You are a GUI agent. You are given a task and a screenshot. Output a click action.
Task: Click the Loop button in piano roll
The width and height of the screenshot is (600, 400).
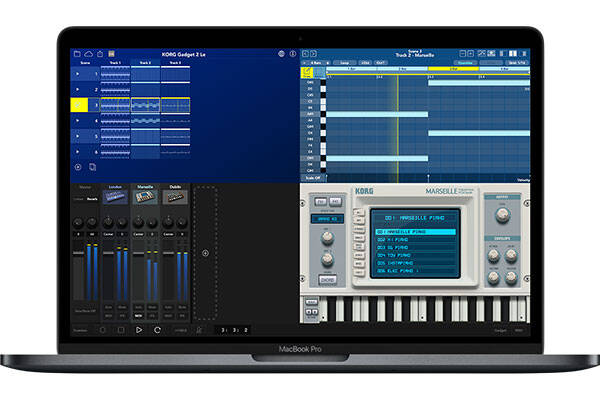click(x=345, y=63)
